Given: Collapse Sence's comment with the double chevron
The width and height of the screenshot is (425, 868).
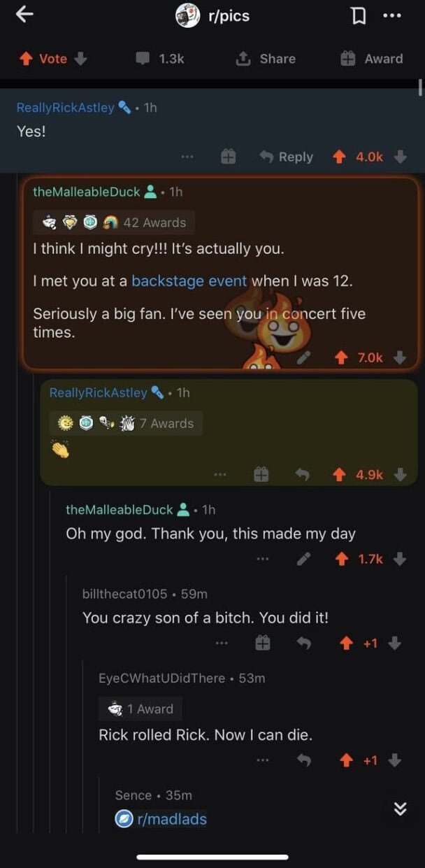Looking at the screenshot, I should click(400, 810).
